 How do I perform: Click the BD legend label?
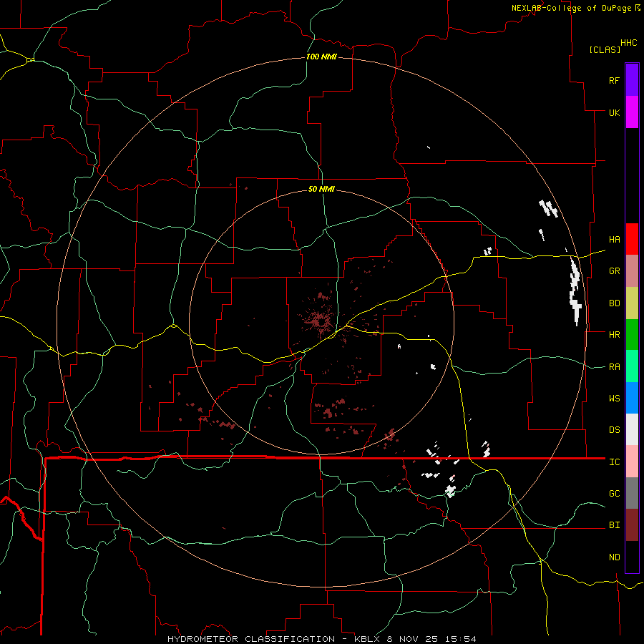[x=614, y=303]
